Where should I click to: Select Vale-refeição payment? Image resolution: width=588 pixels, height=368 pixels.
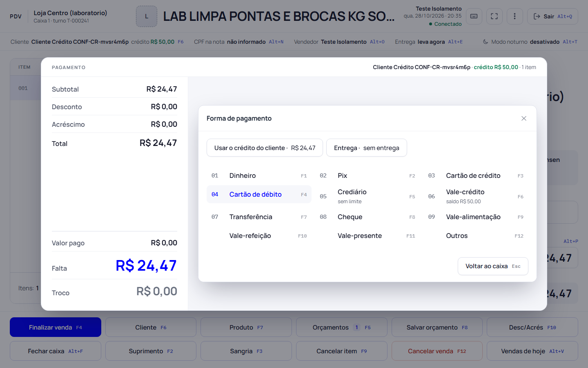coord(259,236)
